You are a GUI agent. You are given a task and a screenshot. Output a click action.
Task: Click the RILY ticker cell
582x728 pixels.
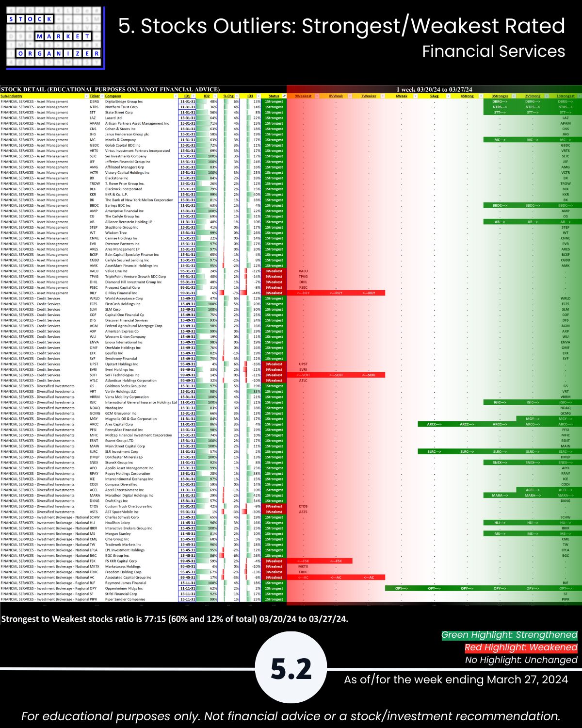click(96, 293)
